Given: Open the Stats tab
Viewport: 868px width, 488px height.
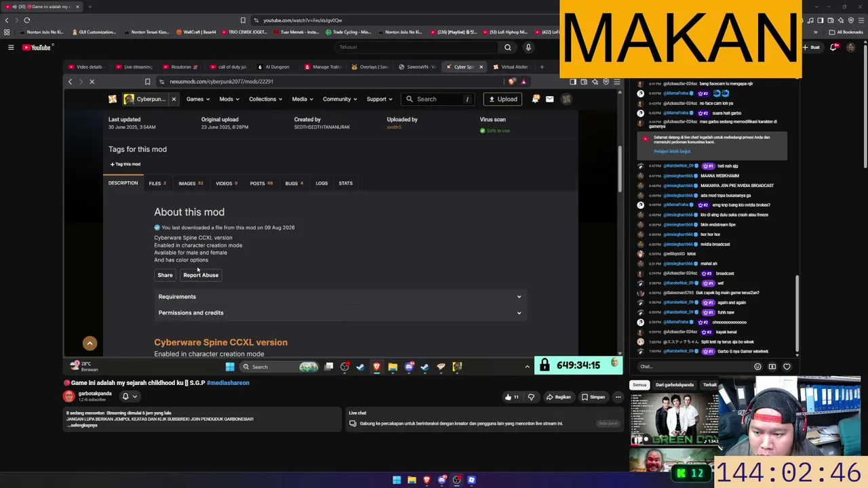Looking at the screenshot, I should pyautogui.click(x=346, y=184).
